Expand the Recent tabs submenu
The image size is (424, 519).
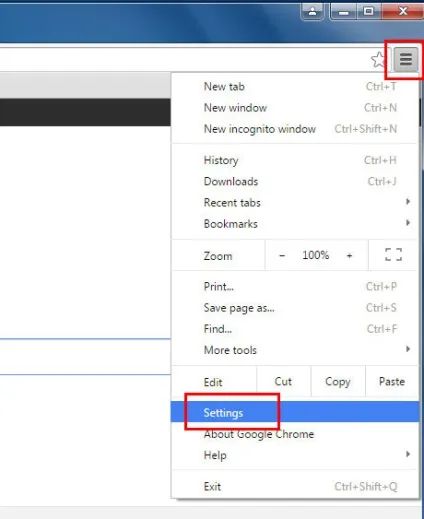point(295,202)
